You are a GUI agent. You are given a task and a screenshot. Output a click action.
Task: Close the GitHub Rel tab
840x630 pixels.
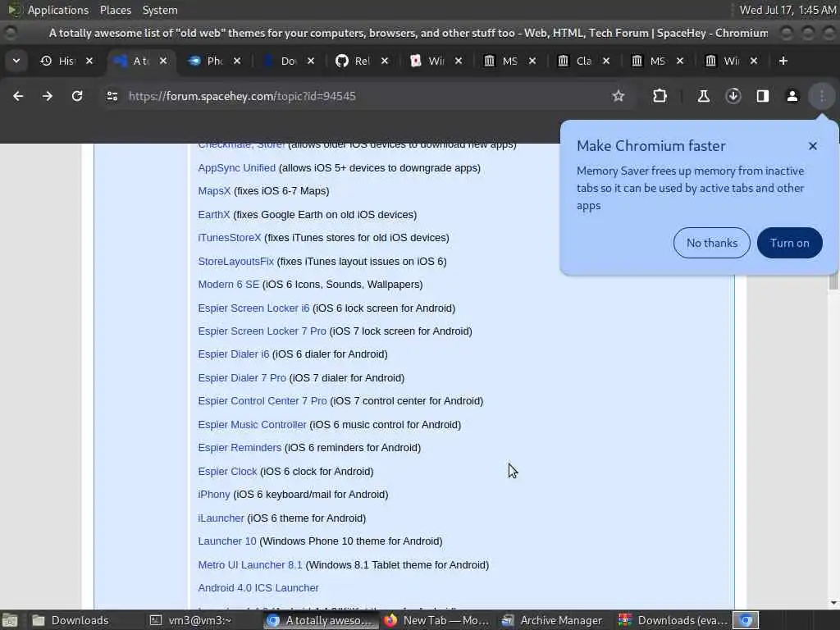coord(385,61)
